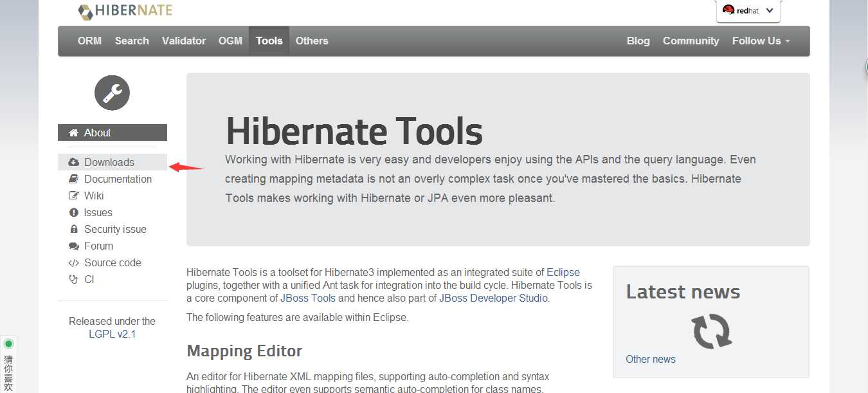868x393 pixels.
Task: Click the code brackets icon beside Source code
Action: 73,262
